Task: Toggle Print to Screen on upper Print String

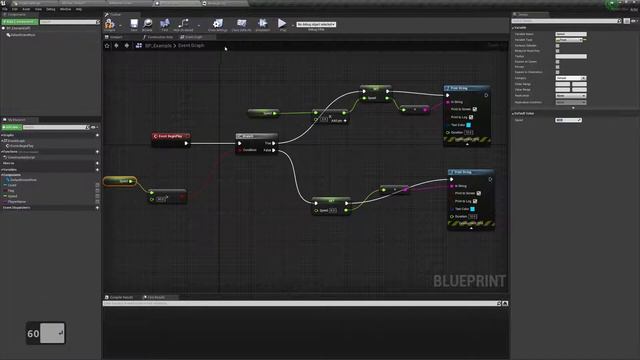Action: (475, 109)
